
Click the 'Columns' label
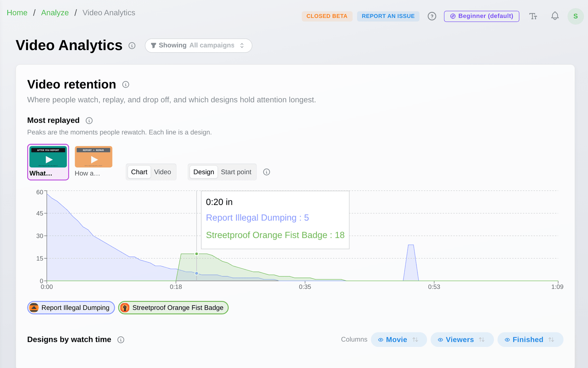click(x=354, y=340)
